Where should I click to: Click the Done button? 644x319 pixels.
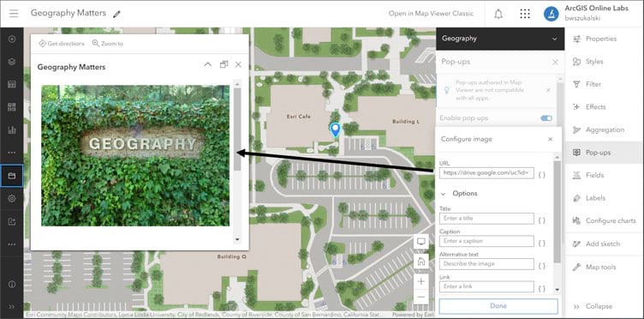coord(498,306)
